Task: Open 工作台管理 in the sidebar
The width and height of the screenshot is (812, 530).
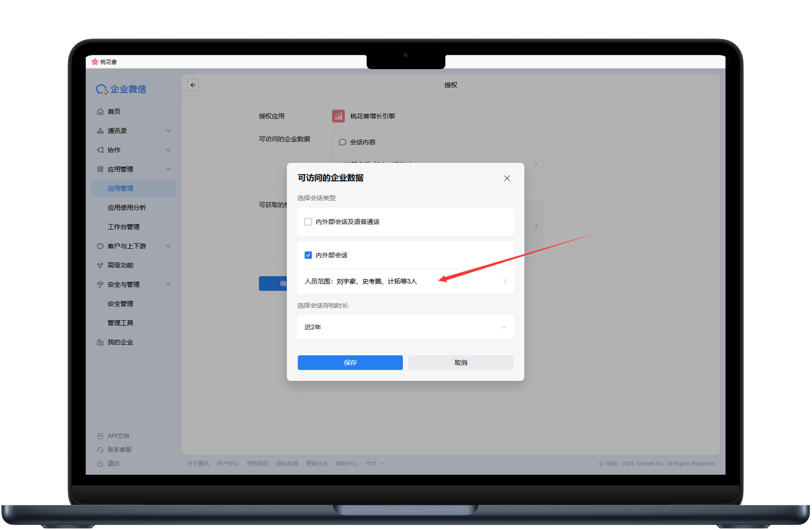Action: (x=124, y=227)
